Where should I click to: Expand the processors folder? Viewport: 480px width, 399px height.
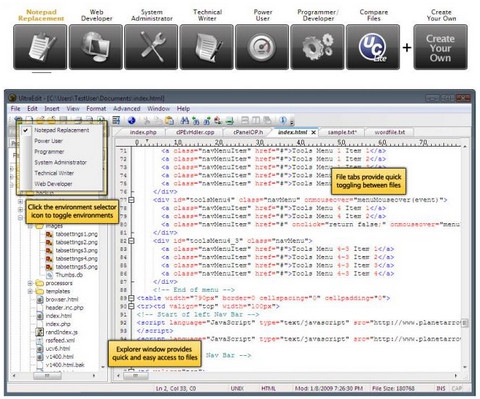point(30,283)
